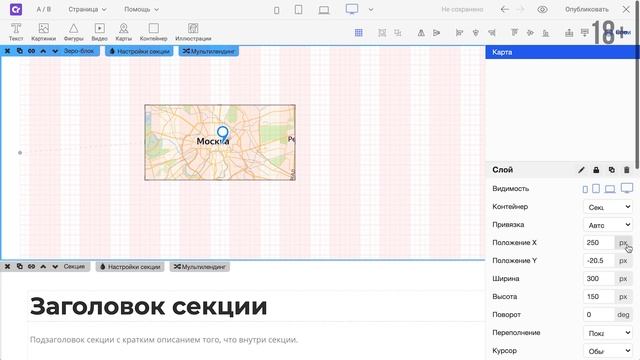The height and width of the screenshot is (360, 640).
Task: Toggle laptop visibility for layer
Action: point(610,189)
